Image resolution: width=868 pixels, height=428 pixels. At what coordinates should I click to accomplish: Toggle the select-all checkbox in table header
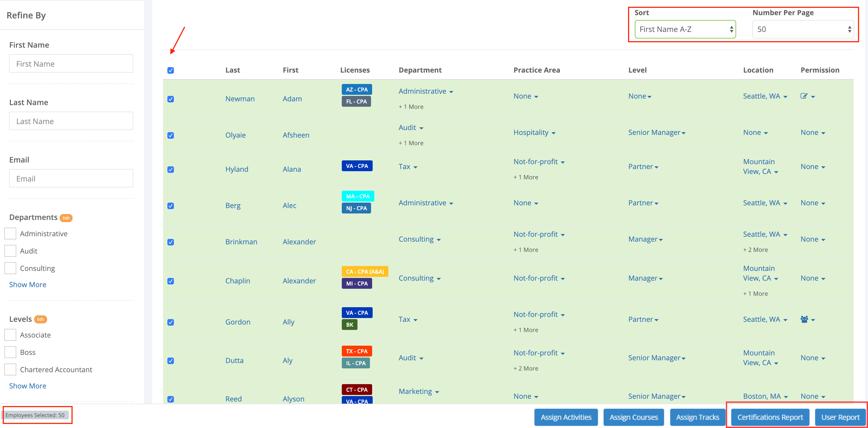(171, 70)
